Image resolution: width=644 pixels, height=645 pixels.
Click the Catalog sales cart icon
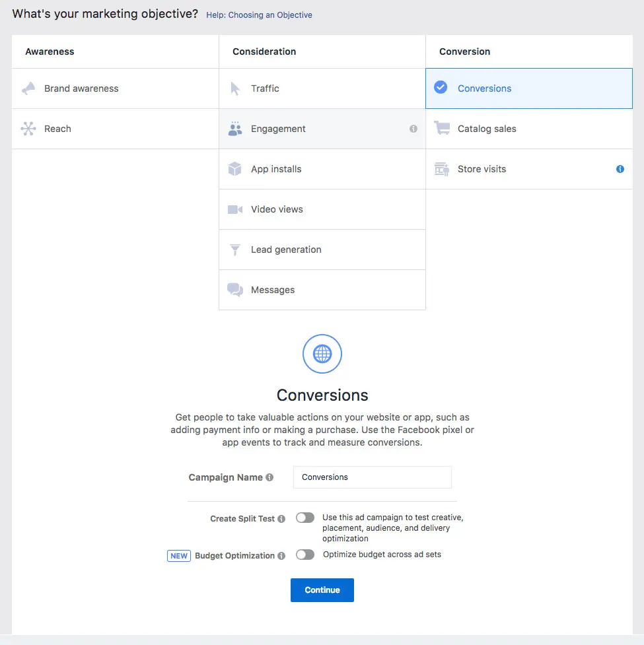point(442,128)
